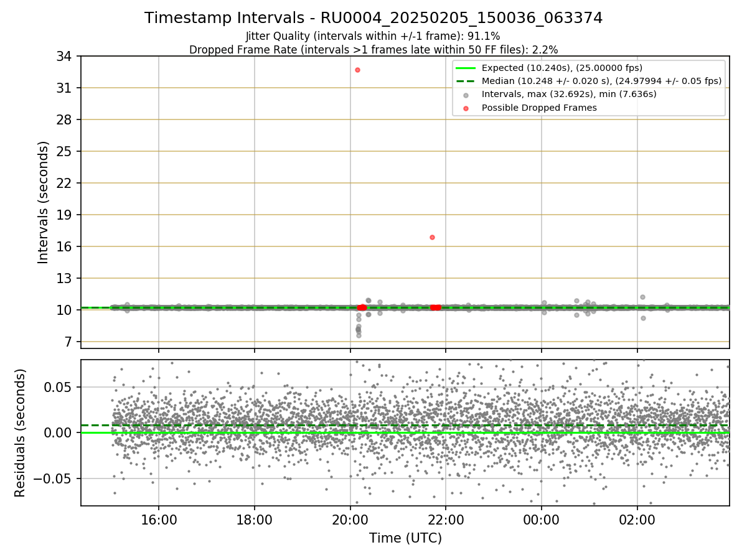Image resolution: width=747 pixels, height=560 pixels.
Task: Click the red dropped-frame point near 17 seconds
Action: click(432, 237)
